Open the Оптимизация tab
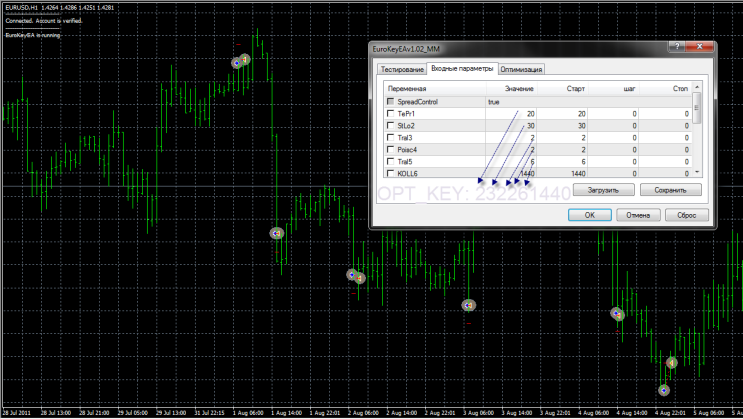 [521, 69]
